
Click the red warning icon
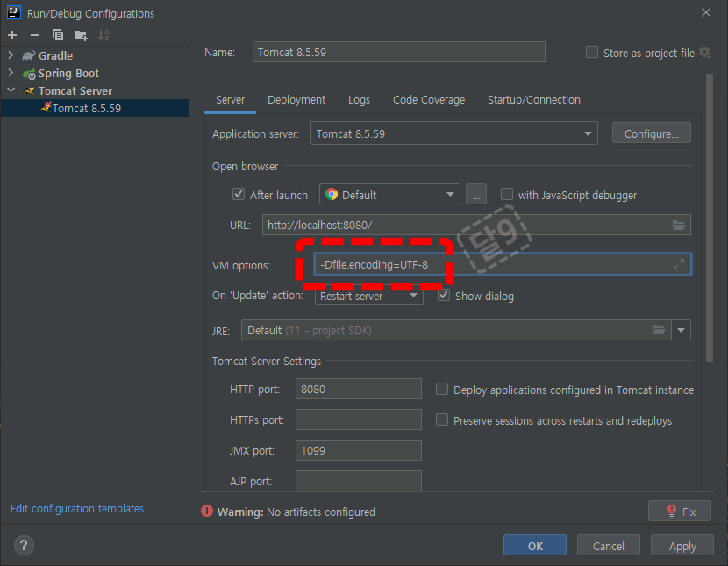click(207, 512)
